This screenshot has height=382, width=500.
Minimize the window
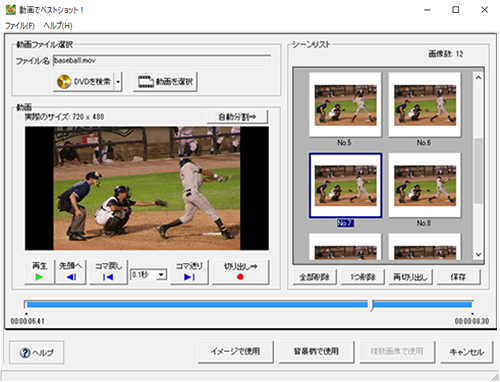(427, 10)
